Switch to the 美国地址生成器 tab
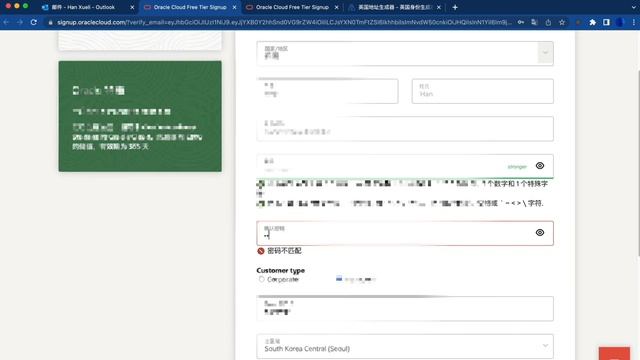The height and width of the screenshot is (360, 640). (x=395, y=7)
